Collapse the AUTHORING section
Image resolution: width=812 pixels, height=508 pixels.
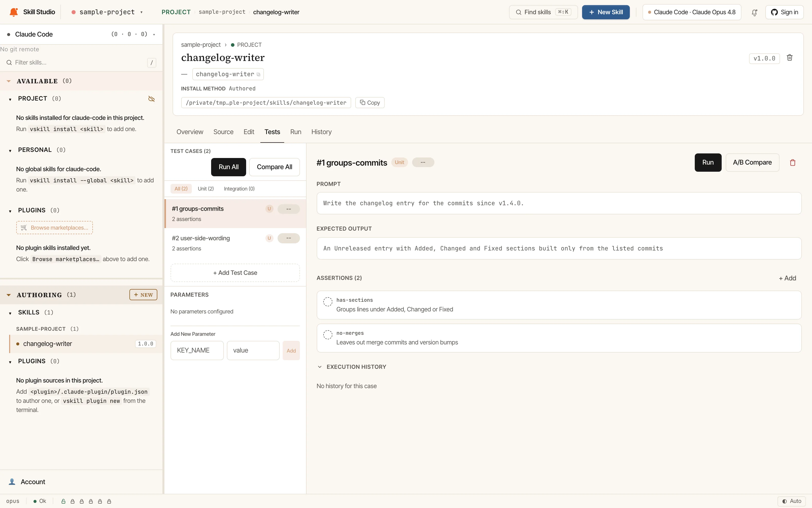pos(9,295)
